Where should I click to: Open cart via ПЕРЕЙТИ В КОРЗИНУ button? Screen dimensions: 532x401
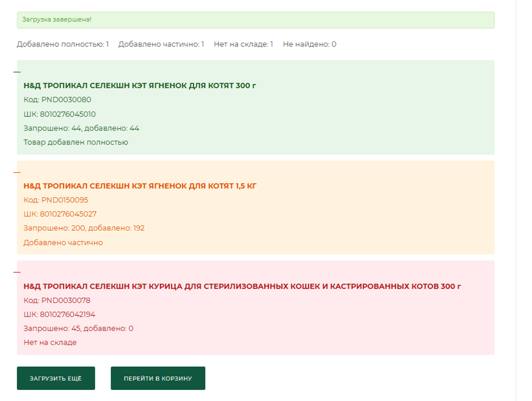click(158, 378)
